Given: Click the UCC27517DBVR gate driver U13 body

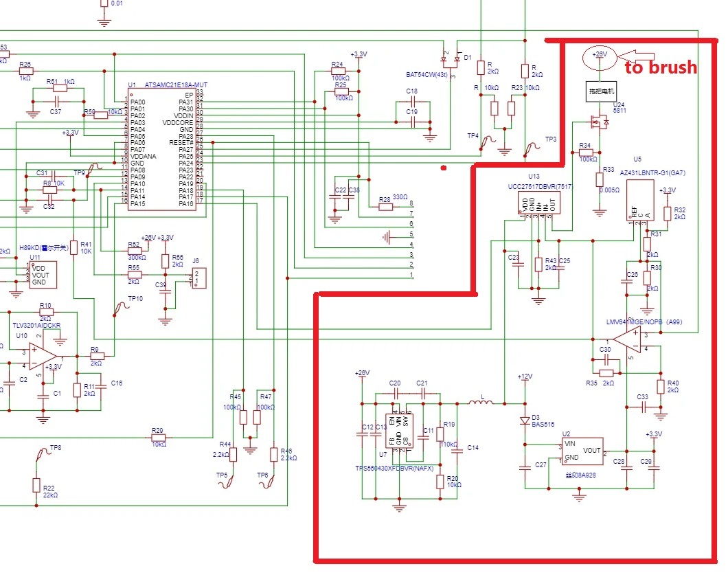Looking at the screenshot, I should [539, 203].
